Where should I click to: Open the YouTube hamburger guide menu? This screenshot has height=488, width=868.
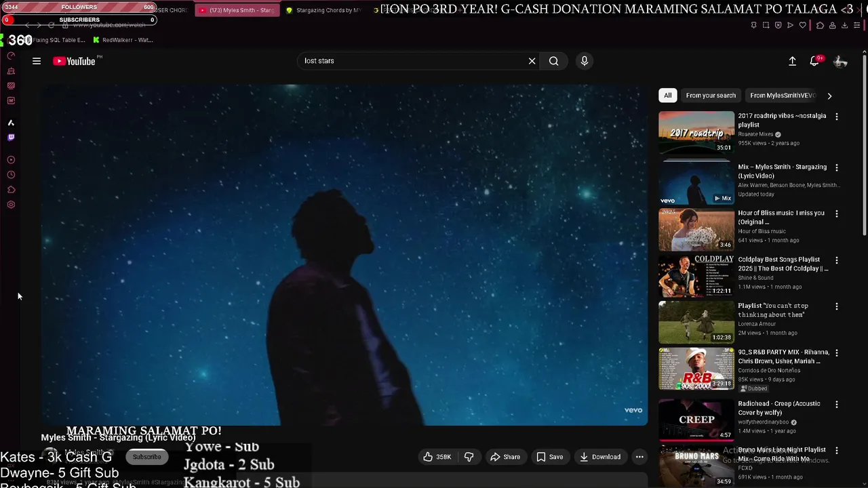pos(37,61)
